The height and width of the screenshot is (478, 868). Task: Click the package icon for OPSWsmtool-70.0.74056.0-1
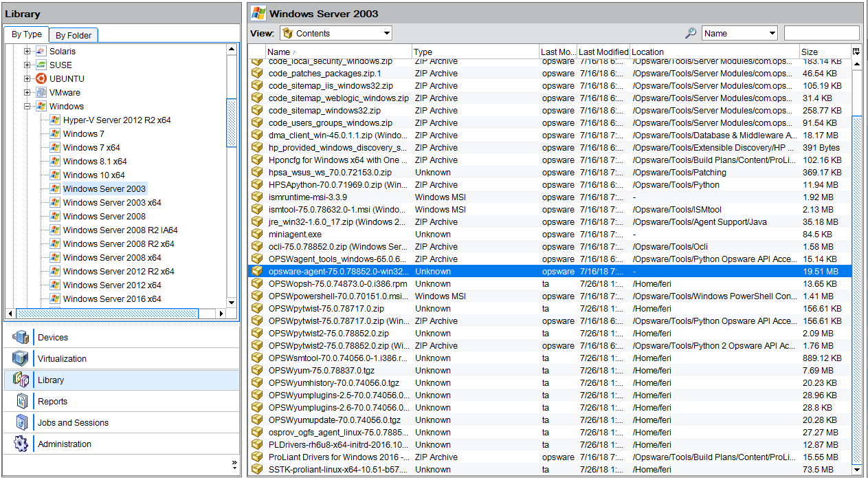[x=257, y=358]
